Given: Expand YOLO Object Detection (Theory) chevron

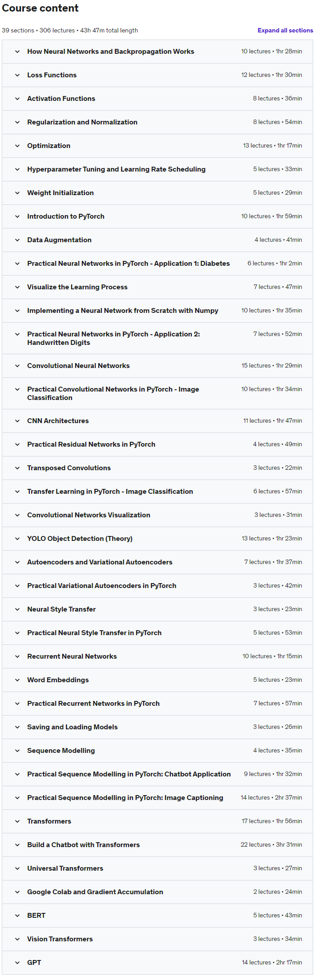Looking at the screenshot, I should (x=17, y=539).
